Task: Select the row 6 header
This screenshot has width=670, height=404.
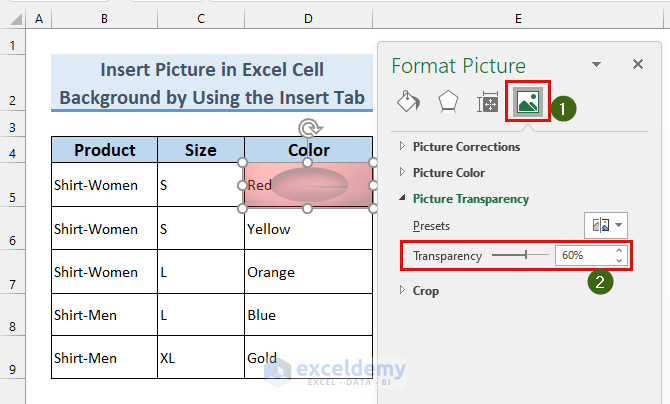Action: [x=13, y=241]
